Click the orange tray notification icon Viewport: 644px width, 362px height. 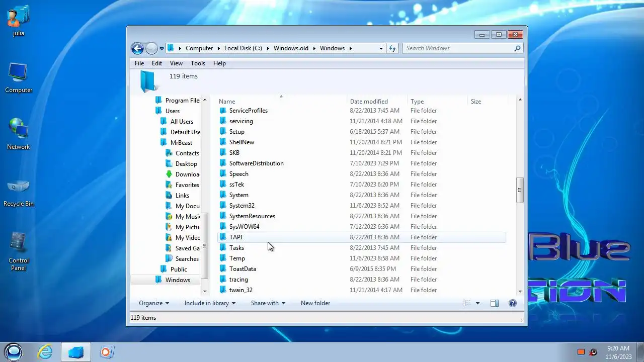pyautogui.click(x=581, y=352)
